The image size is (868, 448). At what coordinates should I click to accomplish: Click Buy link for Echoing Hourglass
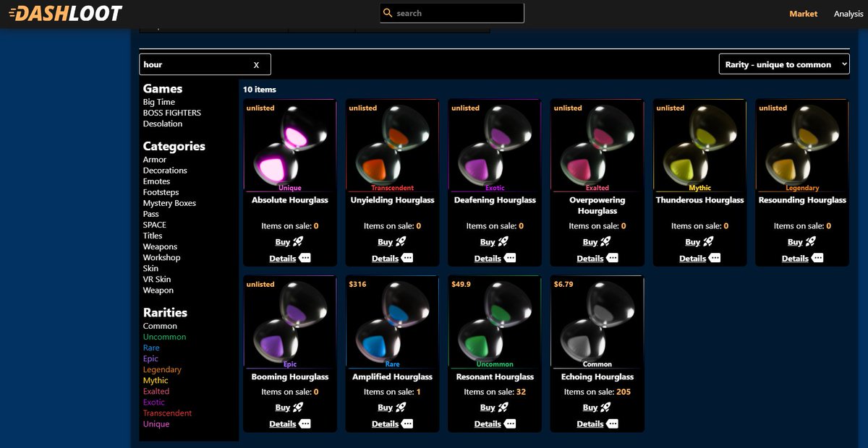(590, 408)
